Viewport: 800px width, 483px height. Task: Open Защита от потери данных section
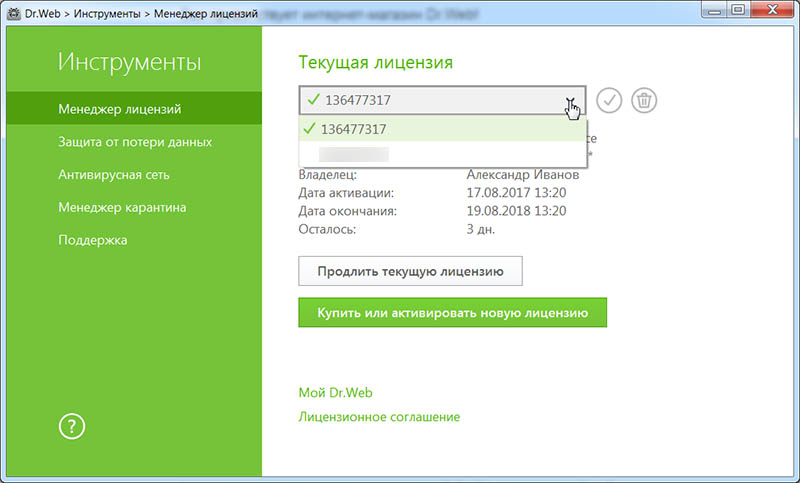coord(134,142)
